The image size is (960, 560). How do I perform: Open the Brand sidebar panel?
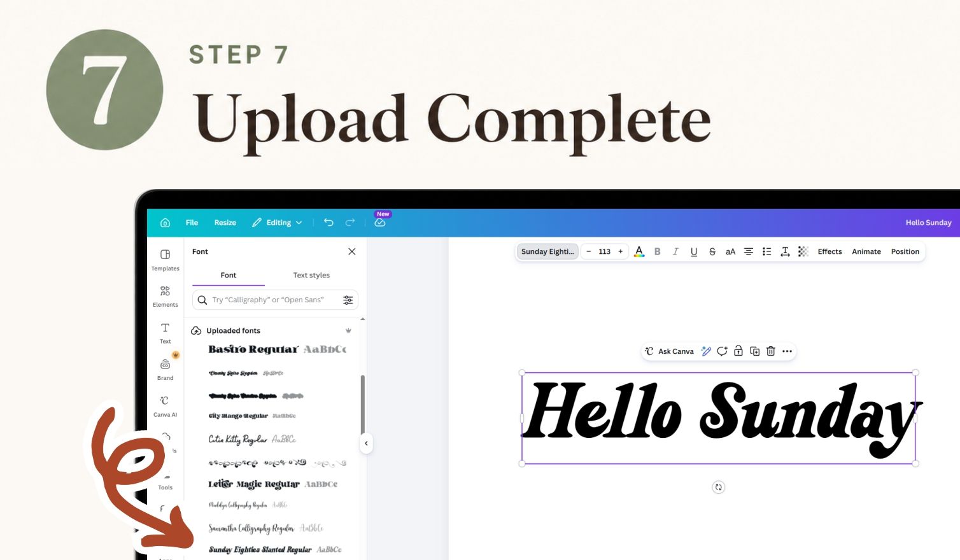(x=165, y=369)
